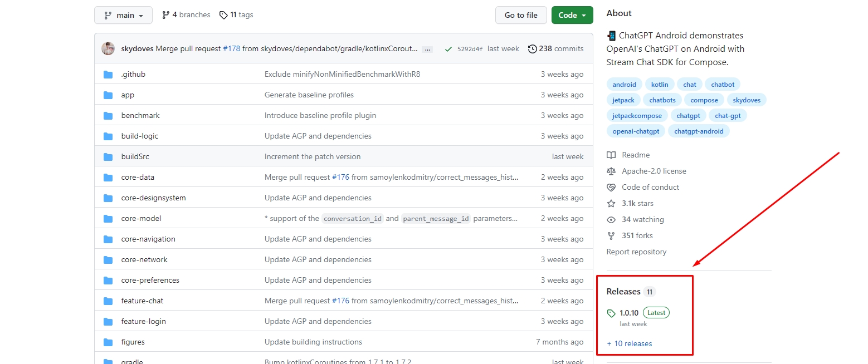Click the core-preferences folder icon
The image size is (868, 364).
(x=108, y=280)
